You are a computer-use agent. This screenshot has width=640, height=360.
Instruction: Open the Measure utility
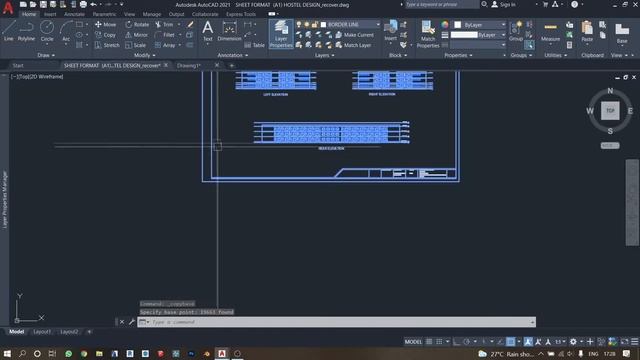550,32
